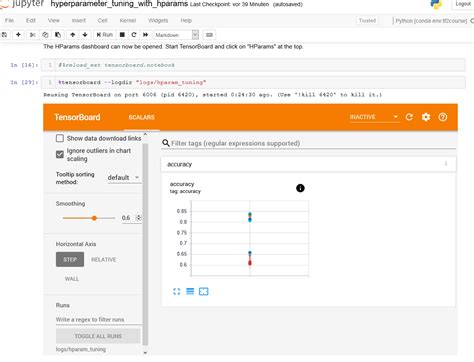Click the Filter tags search field

point(308,143)
